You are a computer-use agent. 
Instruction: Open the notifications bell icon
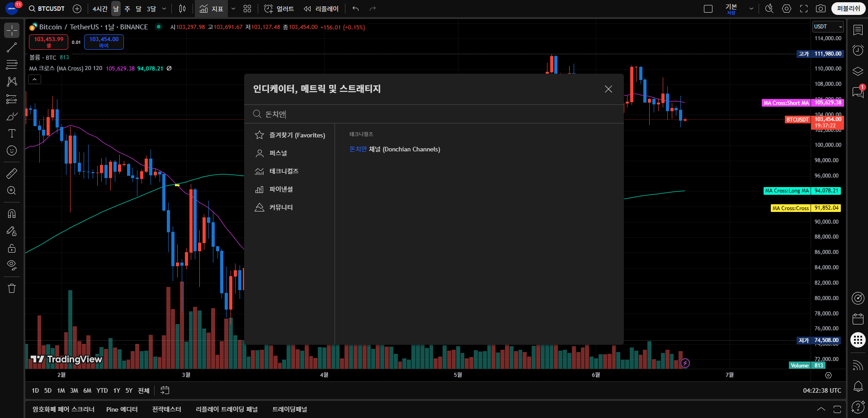(858, 386)
